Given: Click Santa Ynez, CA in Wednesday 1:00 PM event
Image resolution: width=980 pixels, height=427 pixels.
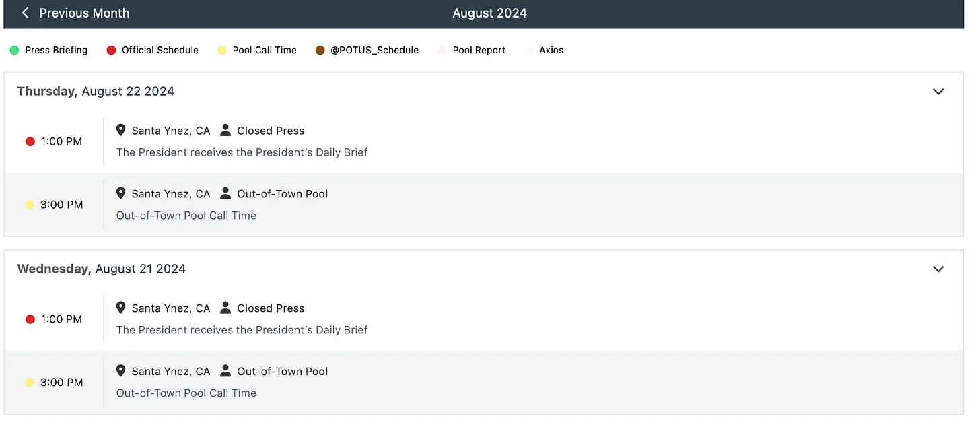Looking at the screenshot, I should click(x=171, y=308).
